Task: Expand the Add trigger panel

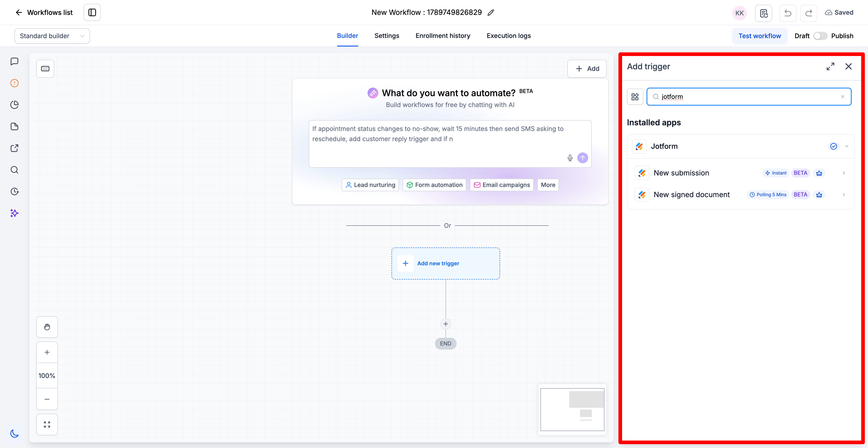Action: [830, 67]
